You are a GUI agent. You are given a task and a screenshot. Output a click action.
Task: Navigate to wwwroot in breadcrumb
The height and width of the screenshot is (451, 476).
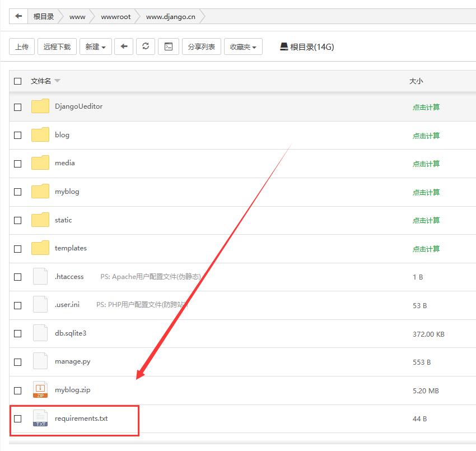click(115, 17)
